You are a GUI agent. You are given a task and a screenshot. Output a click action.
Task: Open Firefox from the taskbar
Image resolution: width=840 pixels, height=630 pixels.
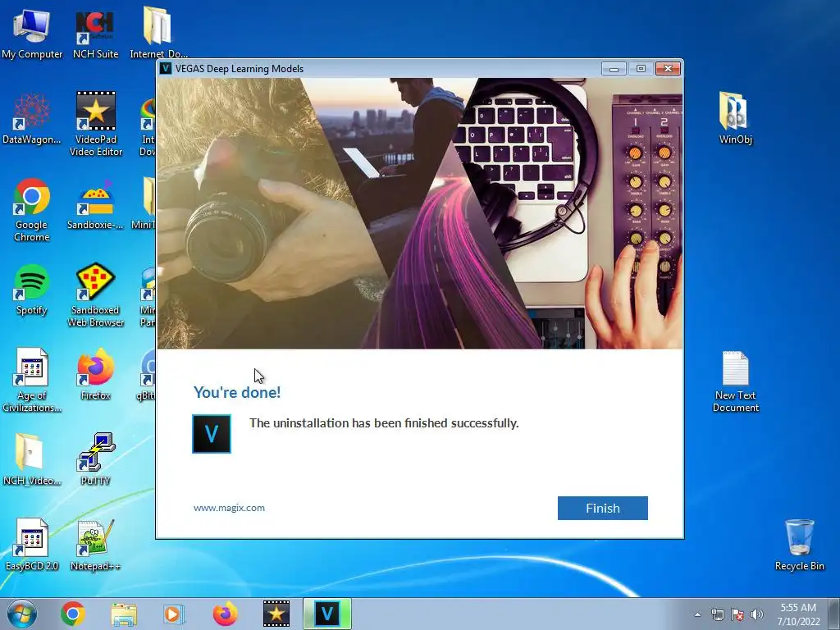pyautogui.click(x=225, y=614)
